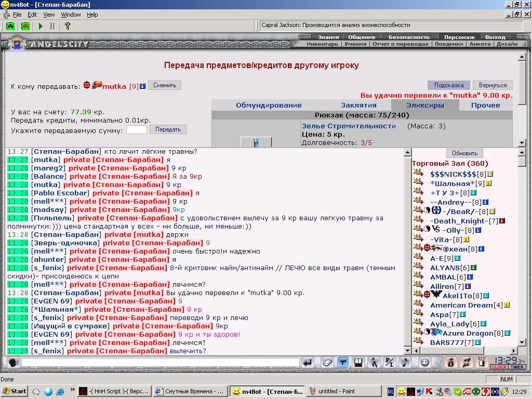Open the Инвентарь submenu link
The width and height of the screenshot is (532, 399).
click(322, 44)
